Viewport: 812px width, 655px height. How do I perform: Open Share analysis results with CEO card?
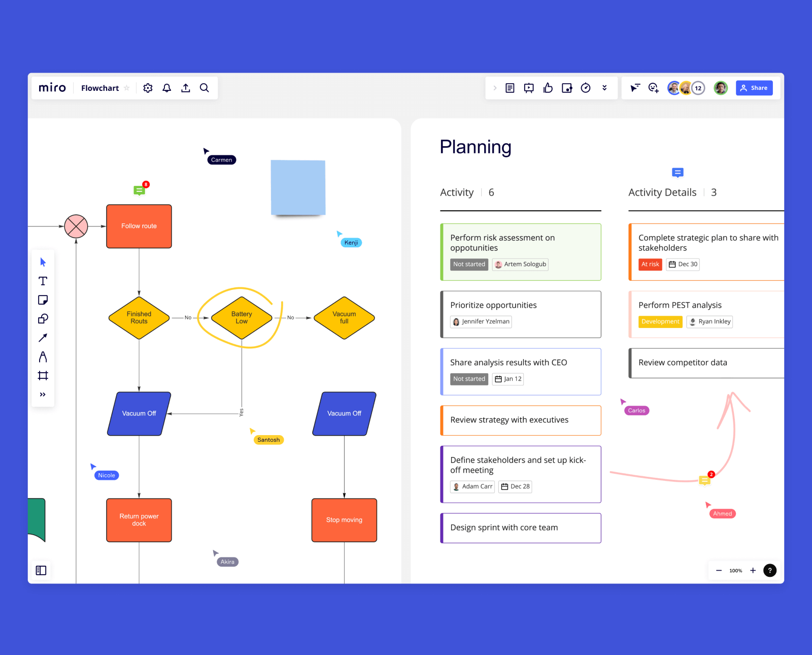[521, 372]
